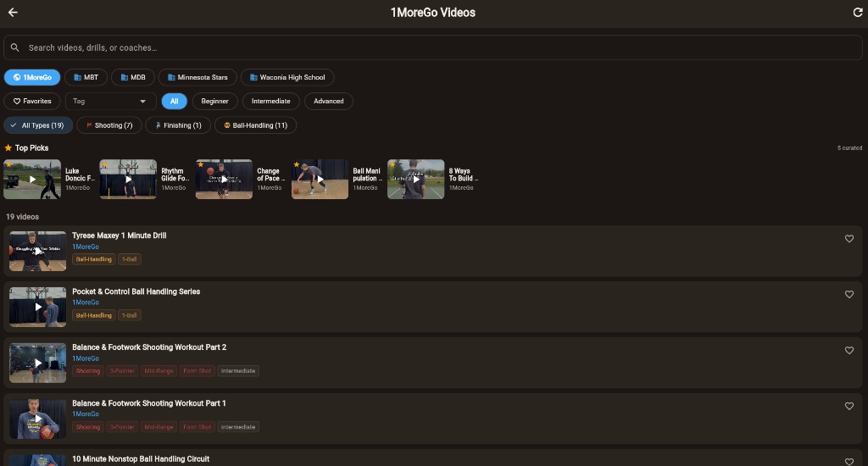The width and height of the screenshot is (868, 466).
Task: Click Ball-Handling tag on Tyrese Maxey drill
Action: click(93, 259)
